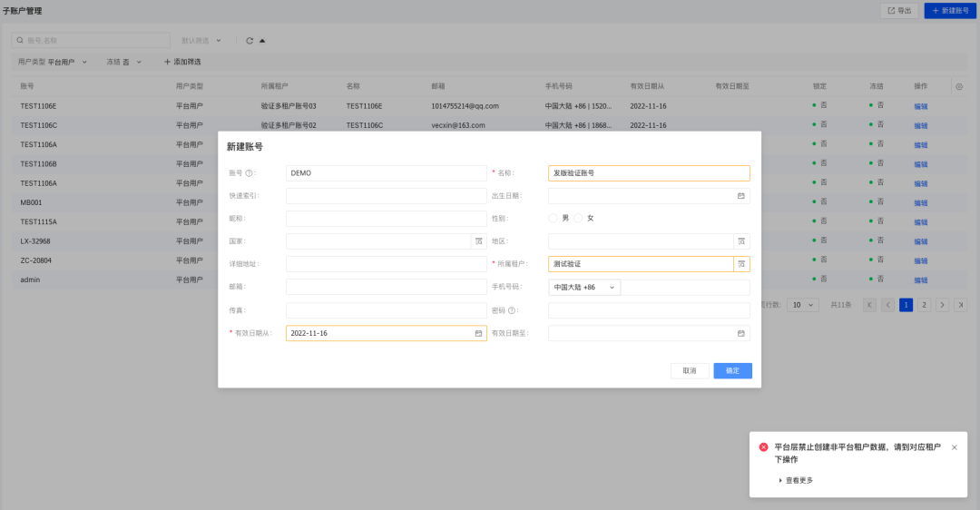
Task: Open calendar icon in 有效日期从 field
Action: click(478, 333)
